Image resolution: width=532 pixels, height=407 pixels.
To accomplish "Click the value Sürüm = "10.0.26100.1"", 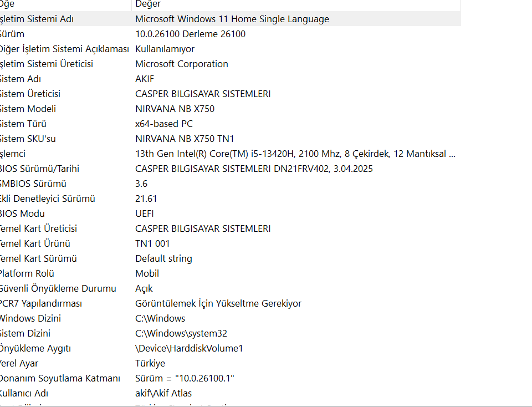I will point(185,378).
